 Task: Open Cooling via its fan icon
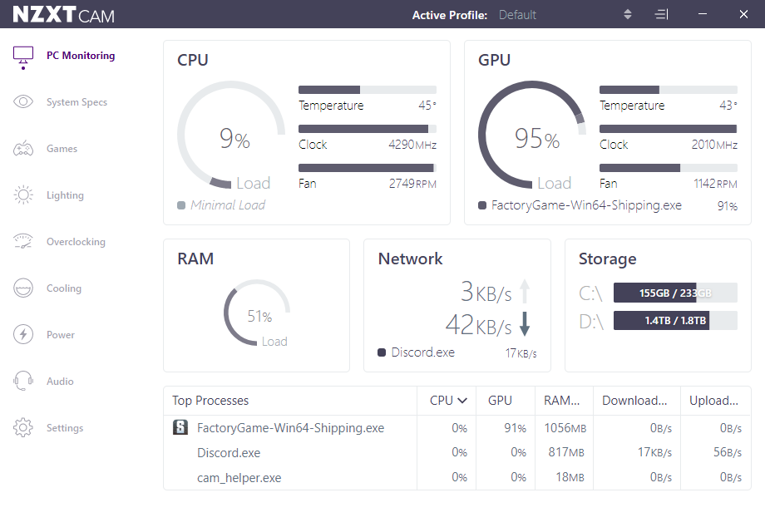23,288
